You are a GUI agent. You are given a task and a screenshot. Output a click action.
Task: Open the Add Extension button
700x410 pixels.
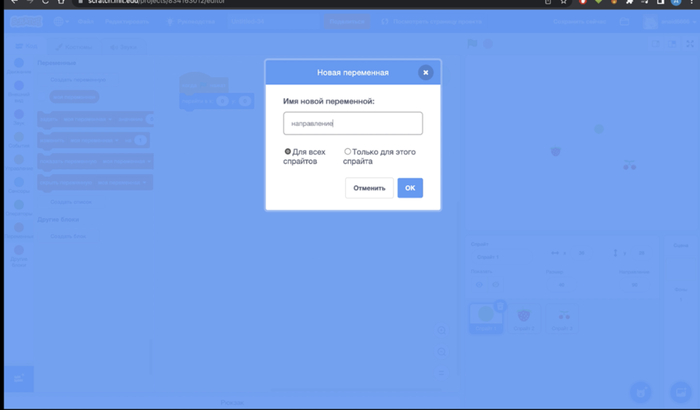[19, 378]
